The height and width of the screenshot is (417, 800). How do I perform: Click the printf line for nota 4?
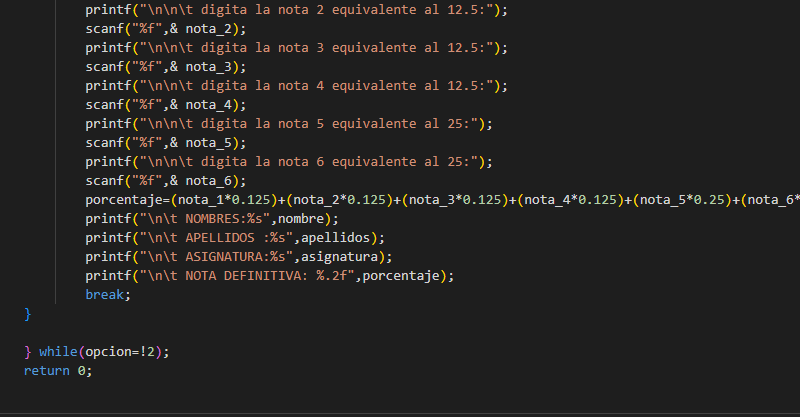click(296, 86)
